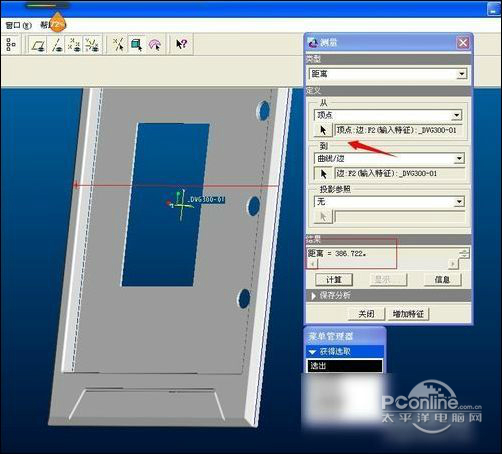
Task: Click the 计算 button
Action: (334, 280)
